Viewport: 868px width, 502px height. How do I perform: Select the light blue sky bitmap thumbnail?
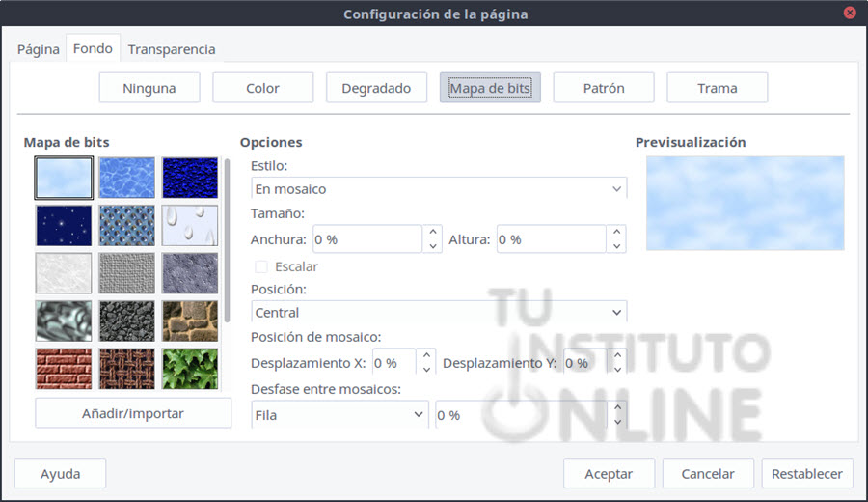click(x=64, y=178)
